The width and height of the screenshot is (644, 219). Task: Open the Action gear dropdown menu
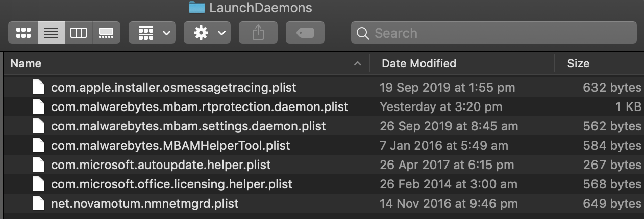tap(207, 33)
